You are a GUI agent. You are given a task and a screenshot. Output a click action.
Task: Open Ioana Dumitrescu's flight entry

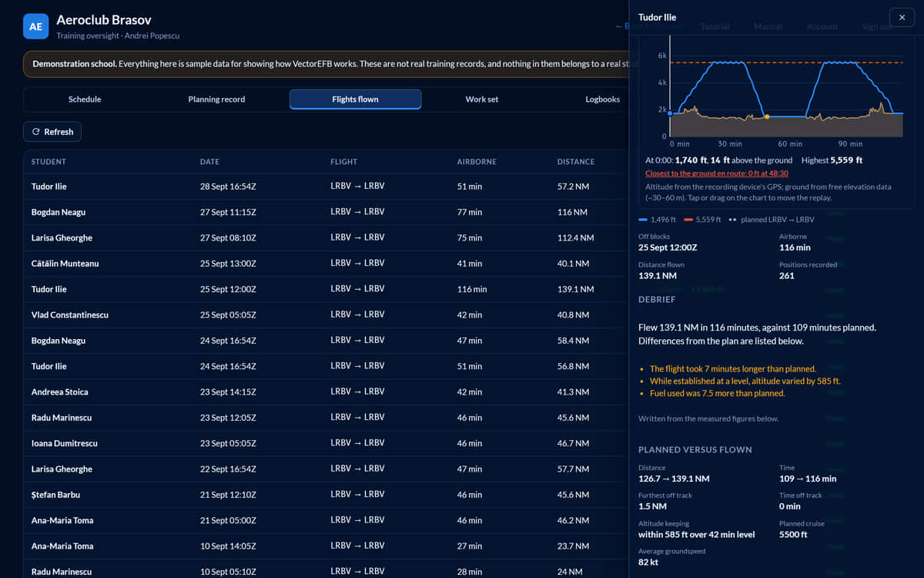pyautogui.click(x=326, y=444)
